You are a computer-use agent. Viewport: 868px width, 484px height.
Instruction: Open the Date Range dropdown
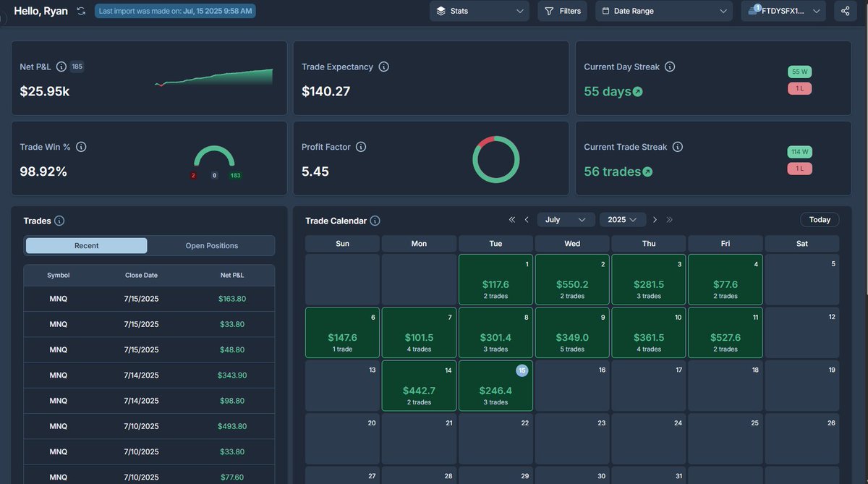pyautogui.click(x=664, y=11)
